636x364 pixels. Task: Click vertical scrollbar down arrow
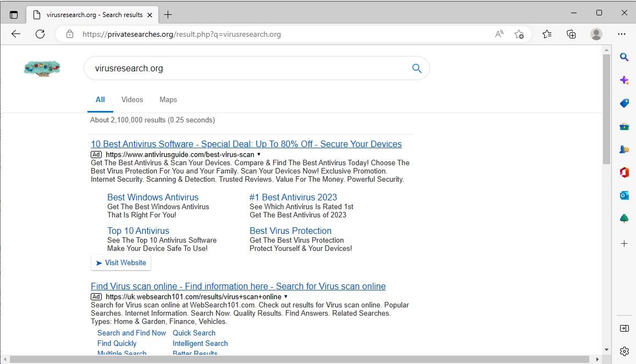606,349
